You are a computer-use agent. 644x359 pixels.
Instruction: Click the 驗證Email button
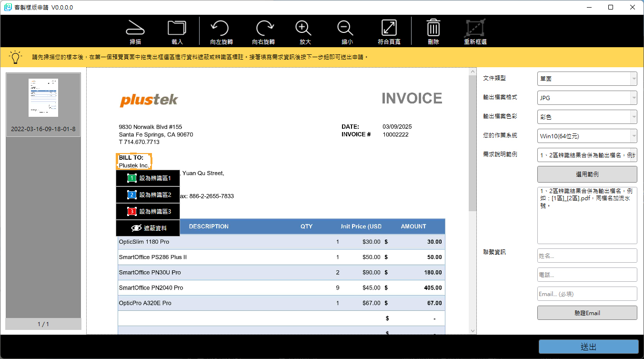point(587,313)
